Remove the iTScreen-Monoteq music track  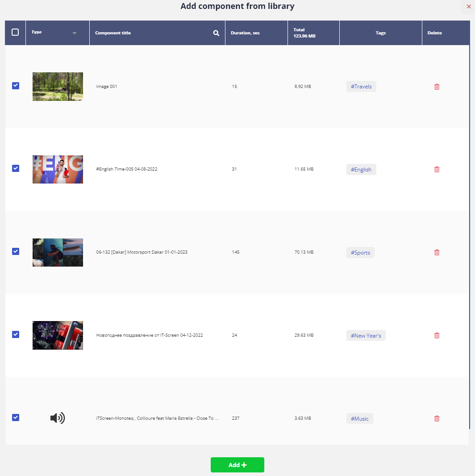437,418
